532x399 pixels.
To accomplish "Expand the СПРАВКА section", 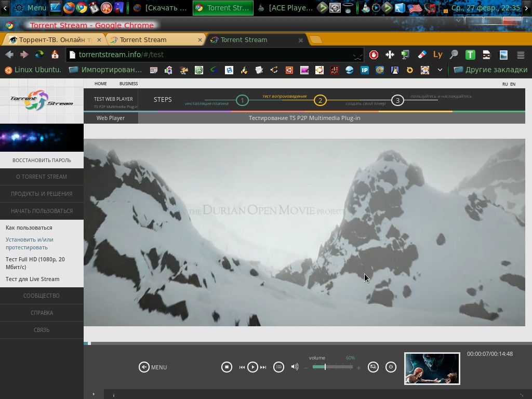I will (x=42, y=313).
